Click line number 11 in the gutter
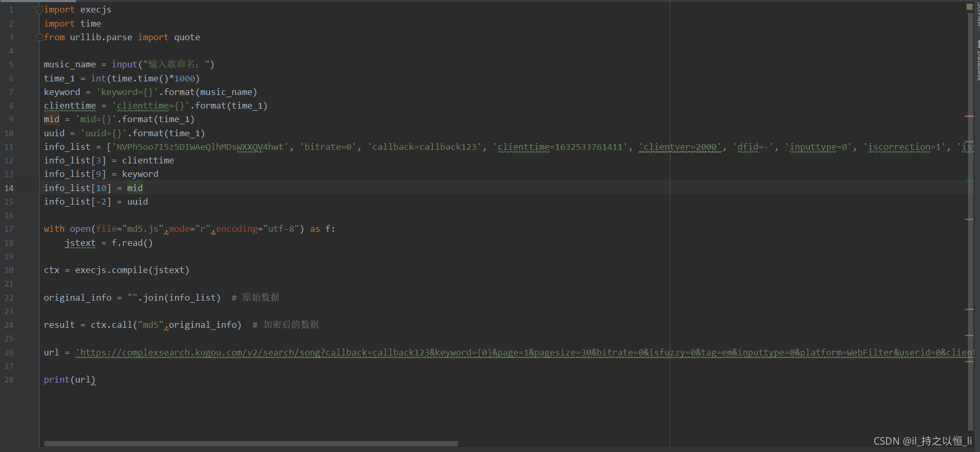 coord(9,147)
